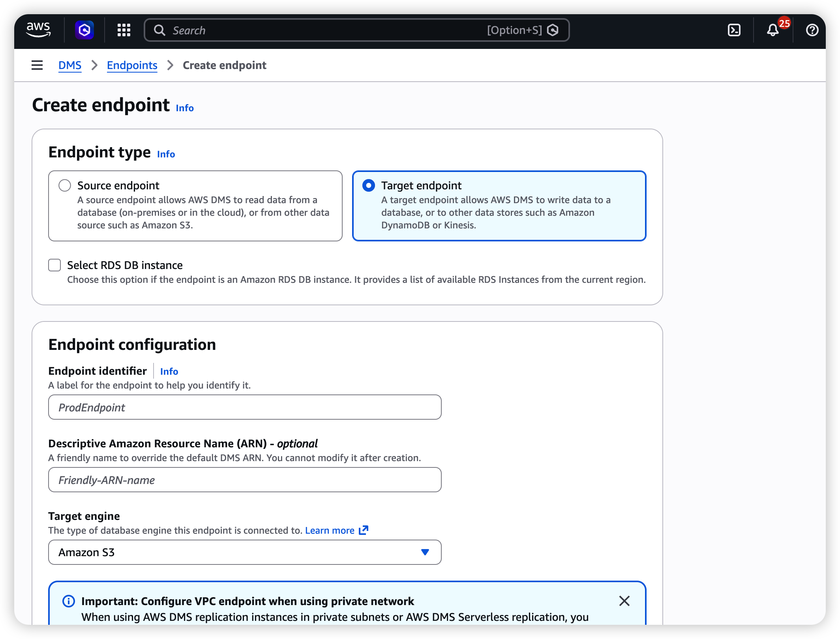Expand the Target engine Amazon S3 dropdown
This screenshot has width=840, height=639.
pos(245,552)
